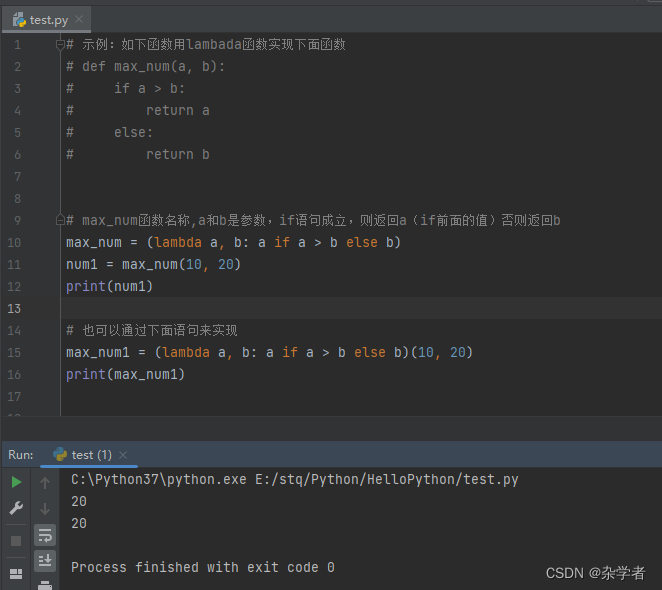Collapse the comment block at line 1
The height and width of the screenshot is (590, 662).
60,44
